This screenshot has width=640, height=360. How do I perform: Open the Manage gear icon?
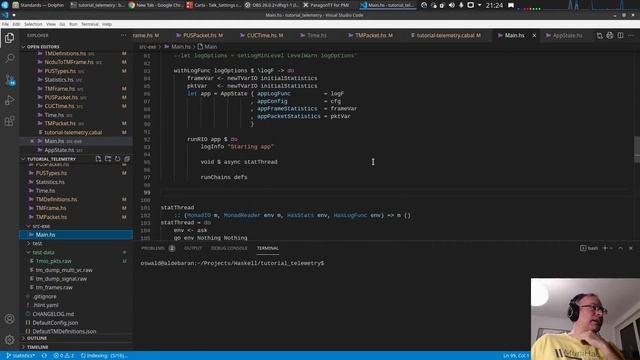[x=9, y=339]
